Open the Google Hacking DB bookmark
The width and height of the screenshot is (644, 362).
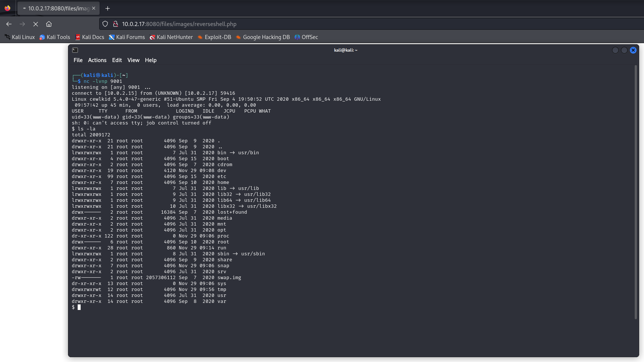pyautogui.click(x=262, y=37)
